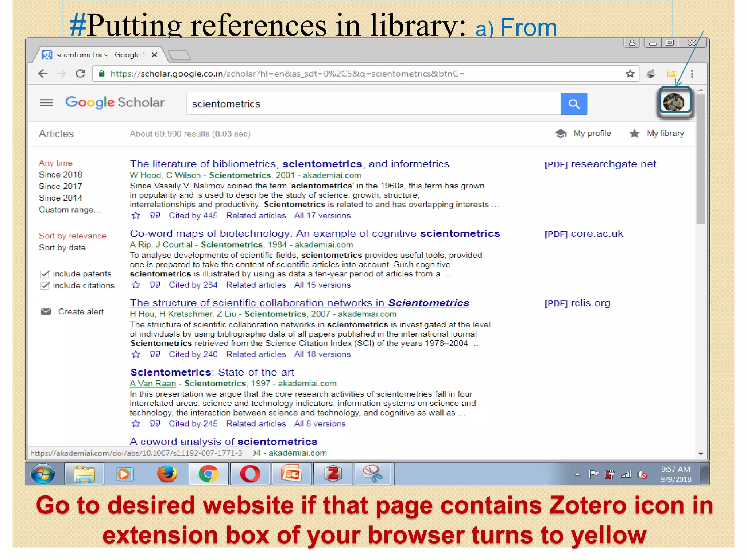Screen dimensions: 747x560
Task: Open author link A Van Raan
Action: pos(153,384)
